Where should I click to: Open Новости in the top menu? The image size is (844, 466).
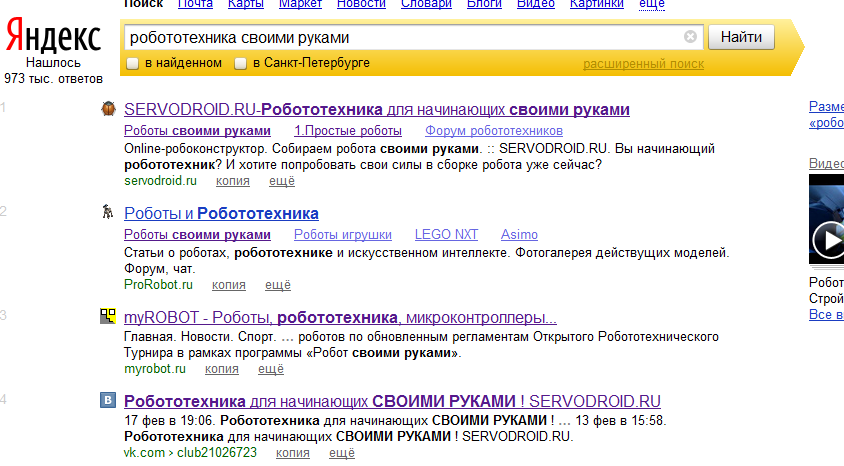[x=361, y=4]
